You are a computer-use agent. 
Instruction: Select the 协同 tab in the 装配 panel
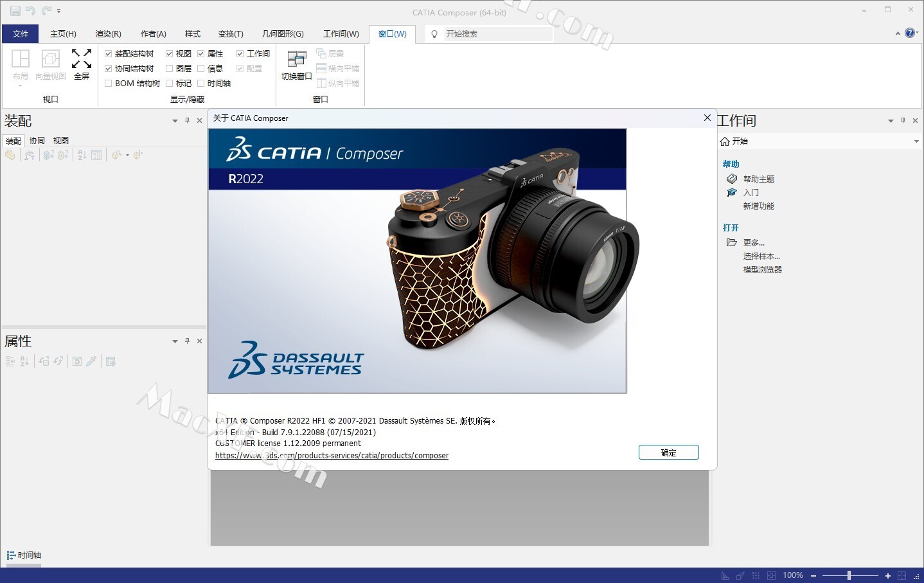coord(37,140)
